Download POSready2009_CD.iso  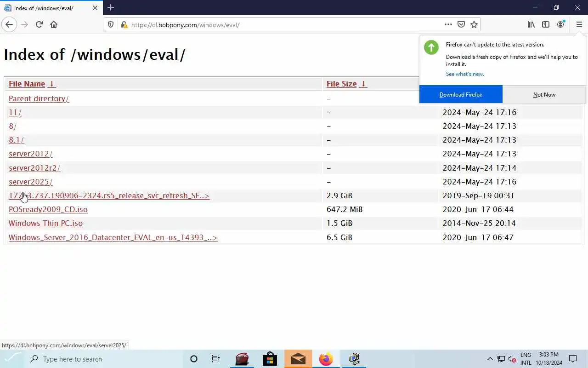point(48,209)
